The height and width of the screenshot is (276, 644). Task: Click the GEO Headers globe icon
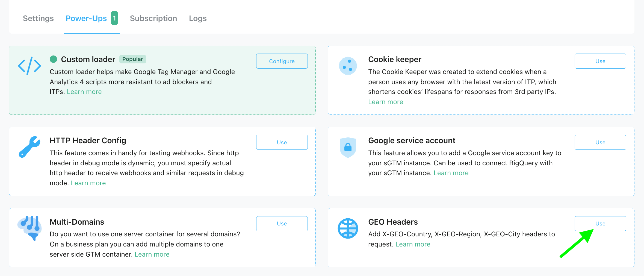(x=348, y=228)
